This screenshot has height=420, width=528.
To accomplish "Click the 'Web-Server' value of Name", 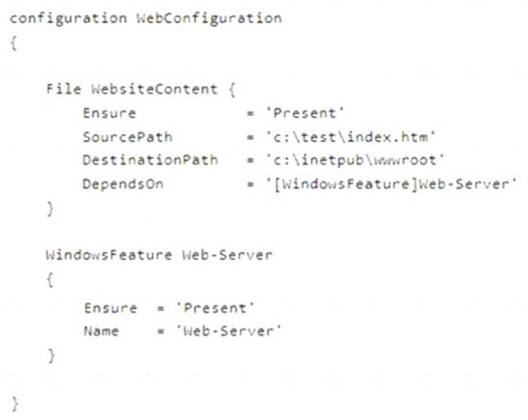I will tap(229, 331).
